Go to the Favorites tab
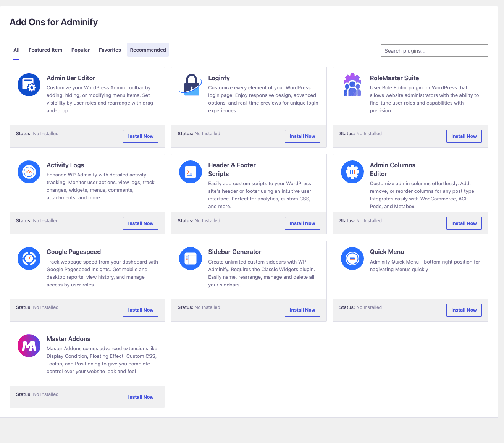The height and width of the screenshot is (443, 504). (110, 50)
